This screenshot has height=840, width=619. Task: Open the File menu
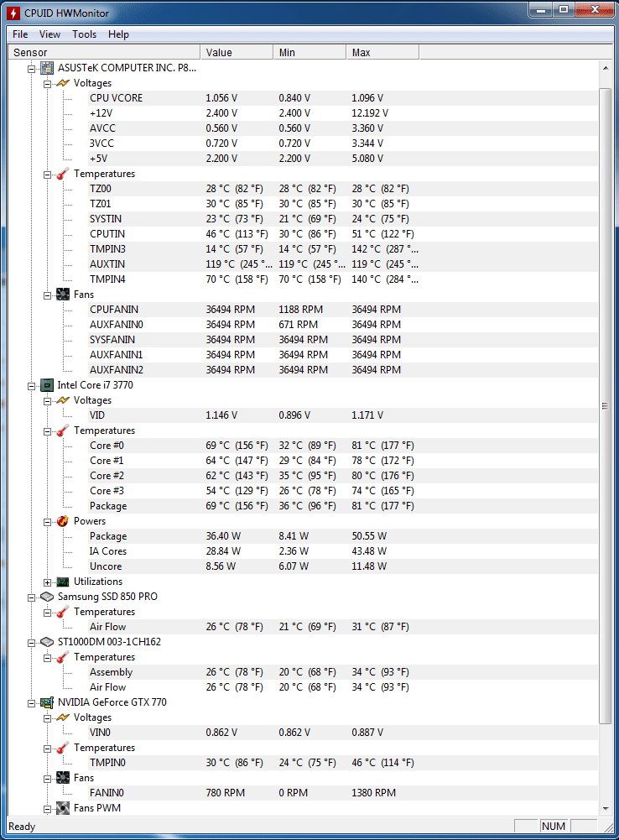(x=20, y=34)
